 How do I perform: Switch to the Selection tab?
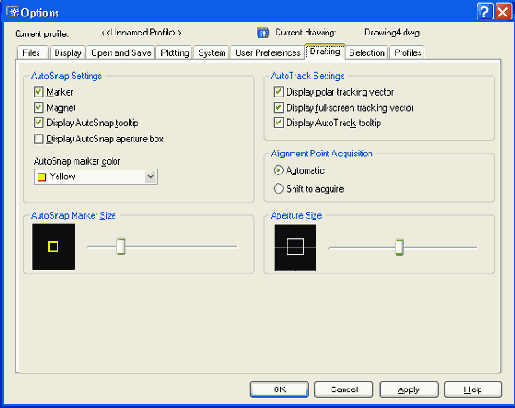tap(367, 53)
